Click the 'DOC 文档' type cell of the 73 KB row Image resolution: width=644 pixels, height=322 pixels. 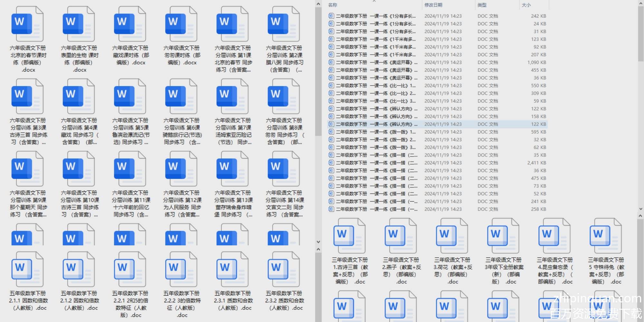488,186
